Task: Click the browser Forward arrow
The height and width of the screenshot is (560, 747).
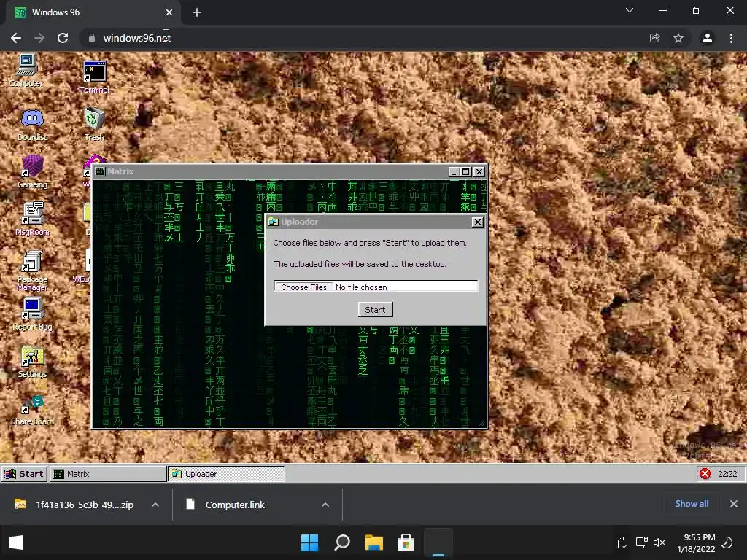Action: (x=39, y=38)
